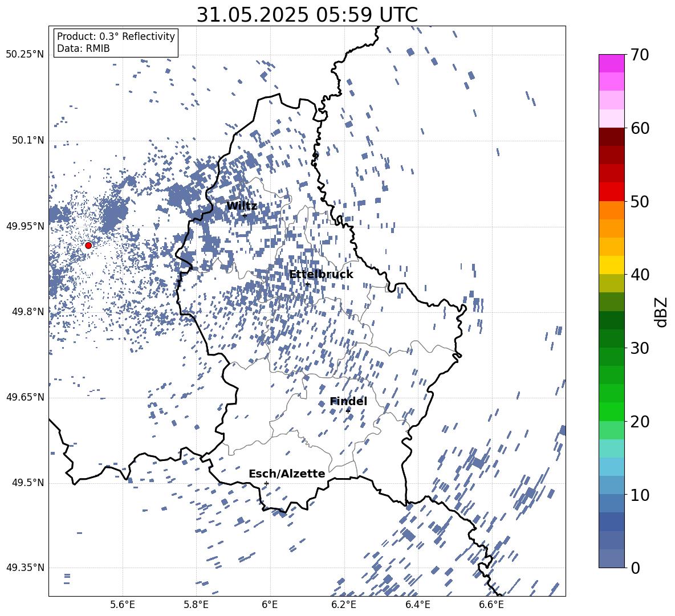Click the 5.6°E longitude label
The height and width of the screenshot is (616, 675).
pos(123,605)
